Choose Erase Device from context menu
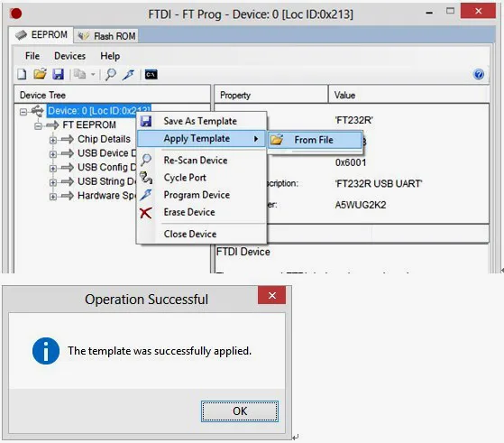Screen dimensions: 504x443 coord(202,212)
